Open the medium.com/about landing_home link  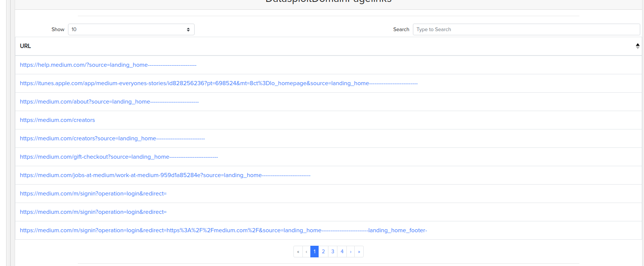(x=109, y=102)
